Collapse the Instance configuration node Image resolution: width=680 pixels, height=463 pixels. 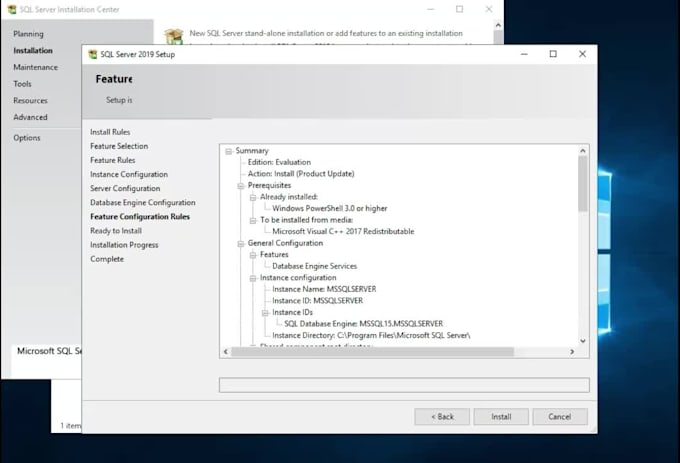point(253,278)
